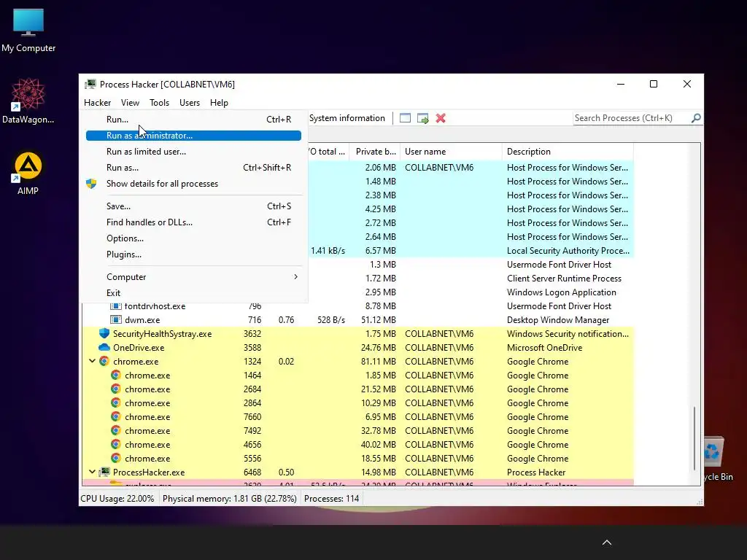This screenshot has height=560, width=747.
Task: Click Processes: 114 in status bar
Action: 332,499
